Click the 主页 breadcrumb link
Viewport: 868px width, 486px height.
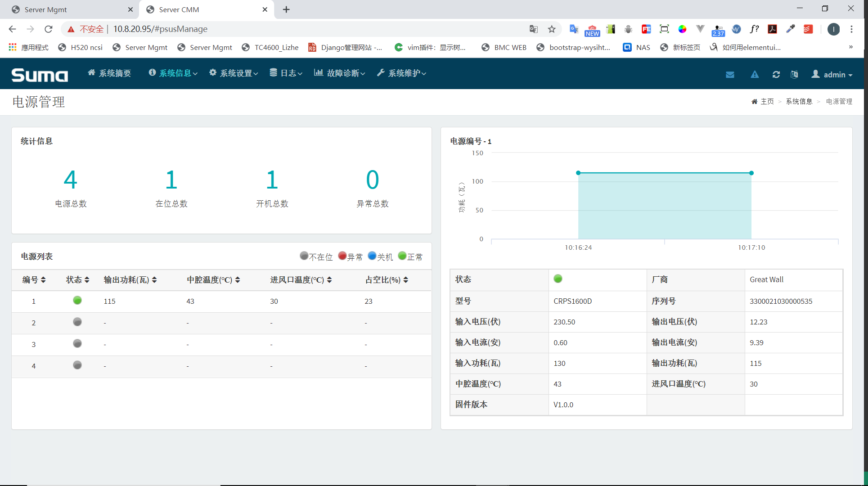tap(767, 101)
